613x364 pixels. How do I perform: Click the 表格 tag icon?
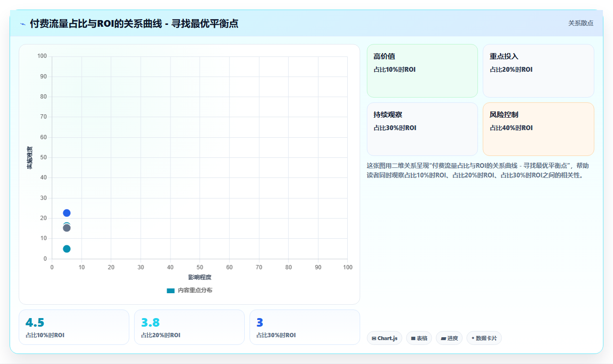pos(413,338)
